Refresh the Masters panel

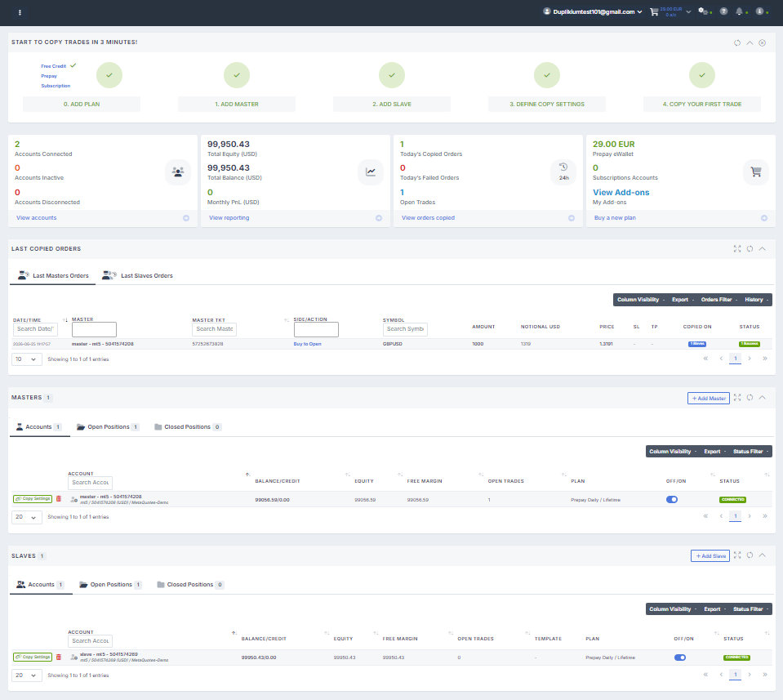click(750, 398)
